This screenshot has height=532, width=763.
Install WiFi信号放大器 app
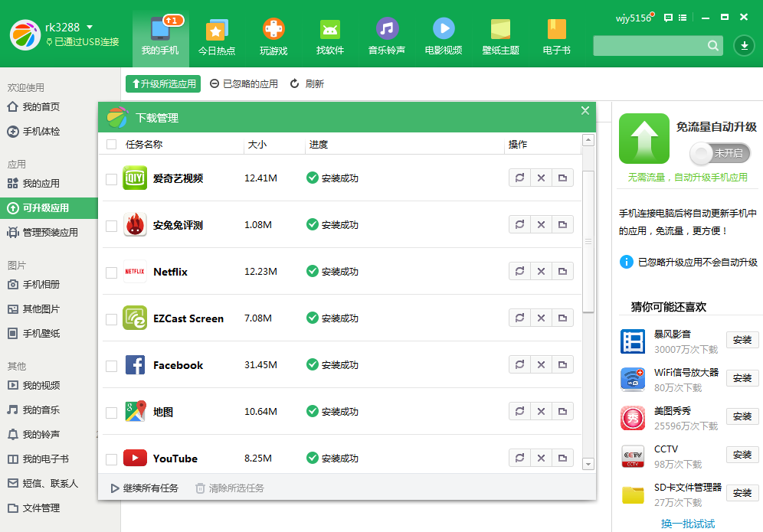(742, 378)
